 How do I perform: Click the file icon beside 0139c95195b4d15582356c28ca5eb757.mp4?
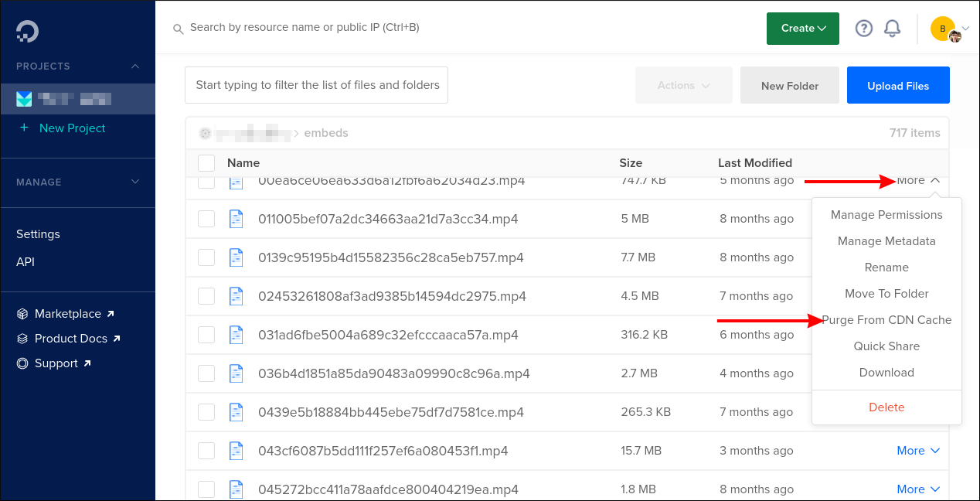(x=236, y=257)
